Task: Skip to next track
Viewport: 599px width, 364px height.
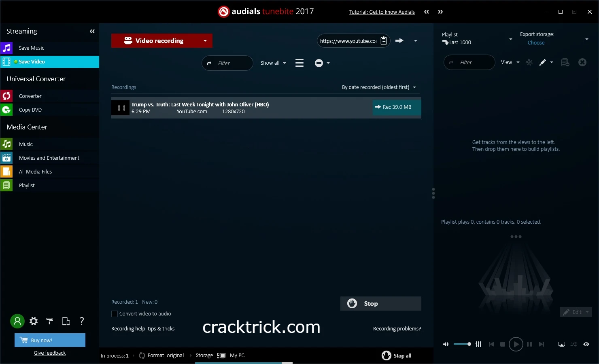Action: click(542, 344)
